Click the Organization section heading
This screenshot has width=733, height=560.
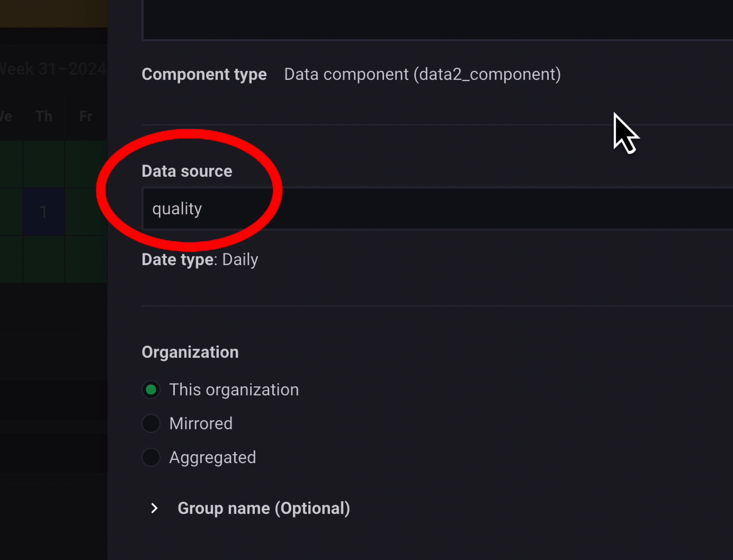pyautogui.click(x=190, y=353)
